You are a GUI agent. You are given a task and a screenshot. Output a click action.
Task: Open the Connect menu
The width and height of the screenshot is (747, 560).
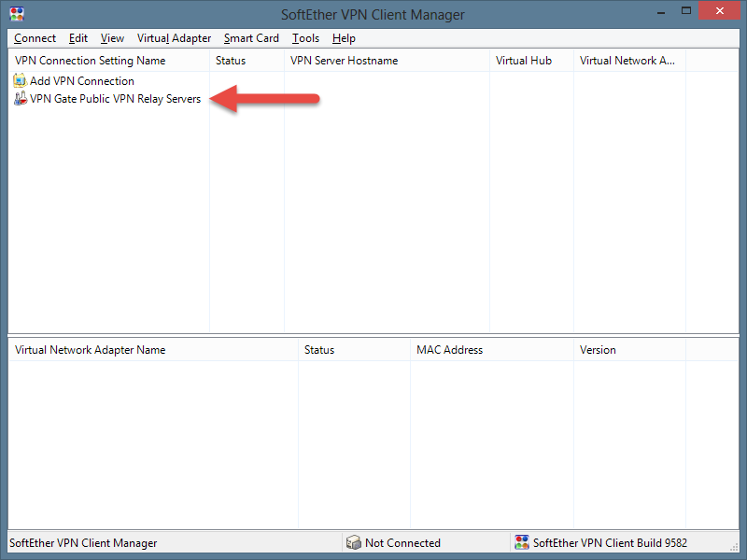(x=35, y=38)
